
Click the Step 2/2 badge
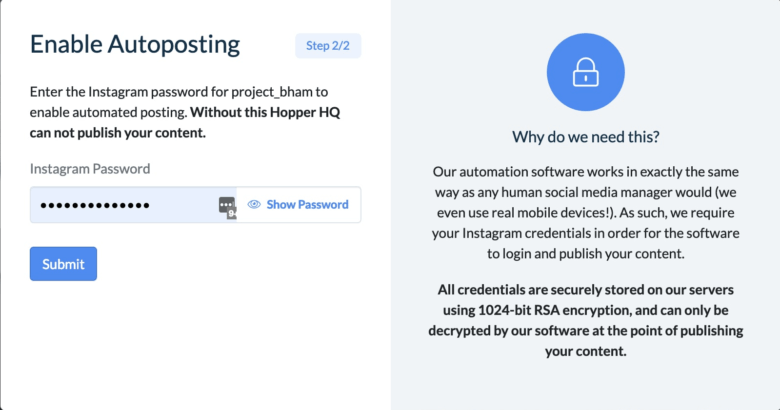pyautogui.click(x=328, y=45)
